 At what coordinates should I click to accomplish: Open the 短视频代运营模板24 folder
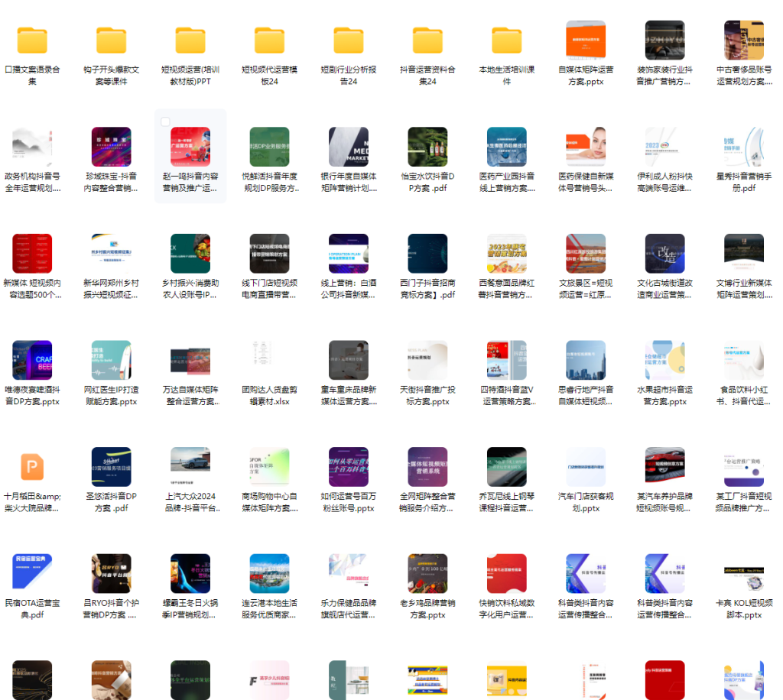tap(270, 41)
